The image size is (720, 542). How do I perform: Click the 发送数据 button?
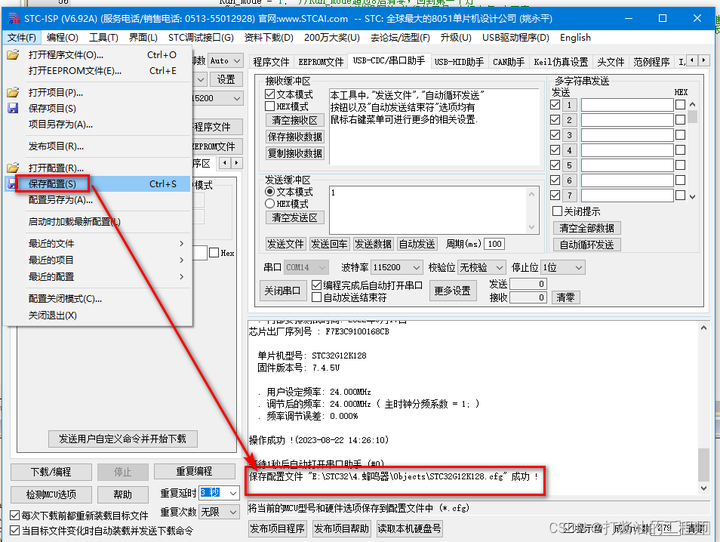pos(373,244)
